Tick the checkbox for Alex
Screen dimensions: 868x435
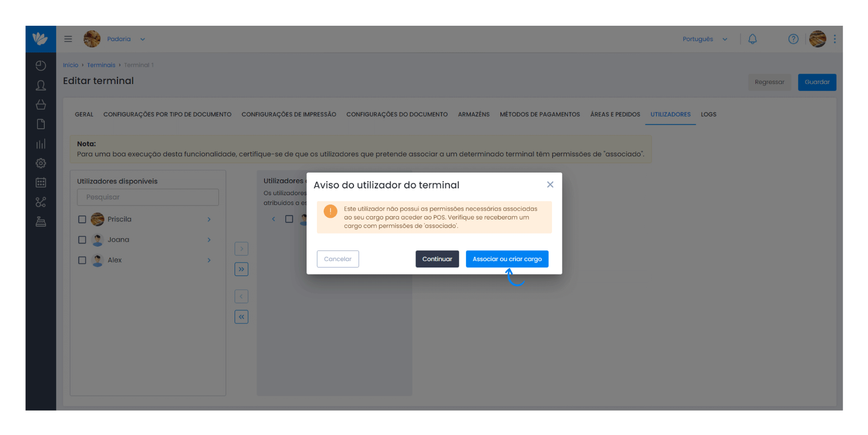pos(82,260)
